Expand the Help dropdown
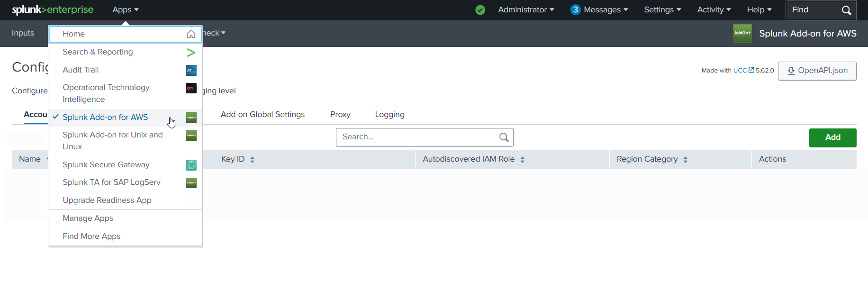868x282 pixels. coord(759,10)
